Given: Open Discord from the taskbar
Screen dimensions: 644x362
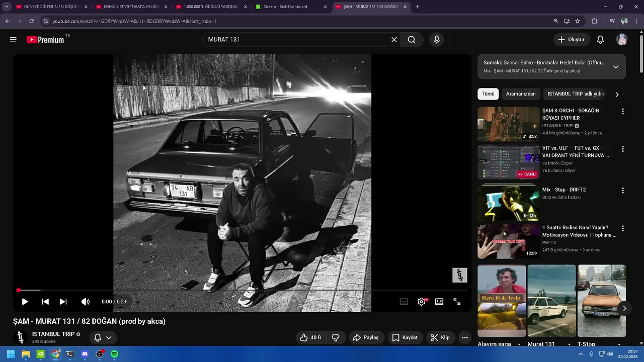Looking at the screenshot, I should pyautogui.click(x=85, y=354).
